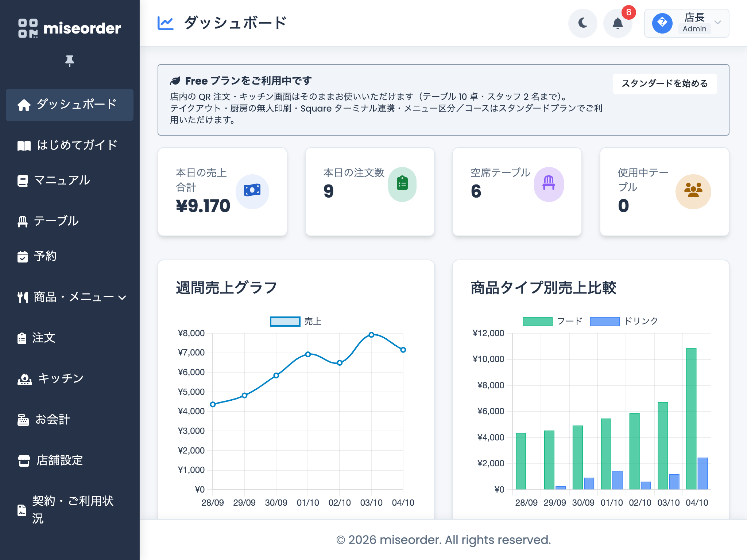
Task: Click the purple chair icon on 空席テーブル card
Action: point(549,183)
